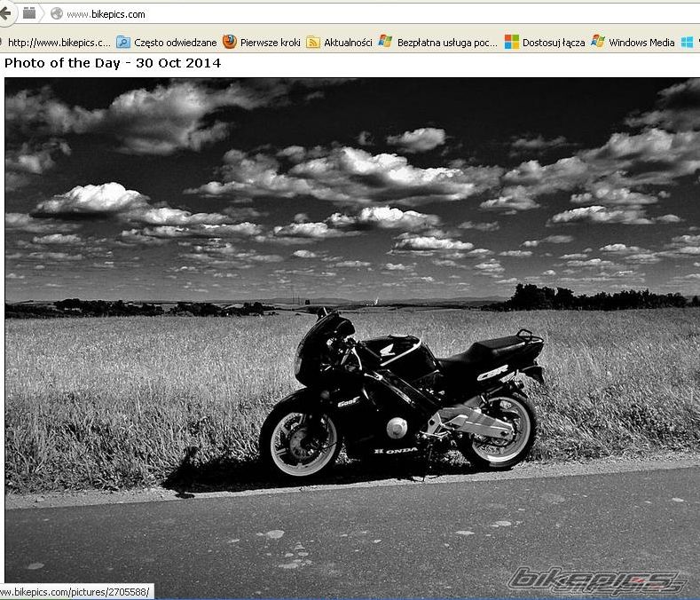The height and width of the screenshot is (600, 700).
Task: Click the tab groups icon beside back button
Action: [29, 13]
